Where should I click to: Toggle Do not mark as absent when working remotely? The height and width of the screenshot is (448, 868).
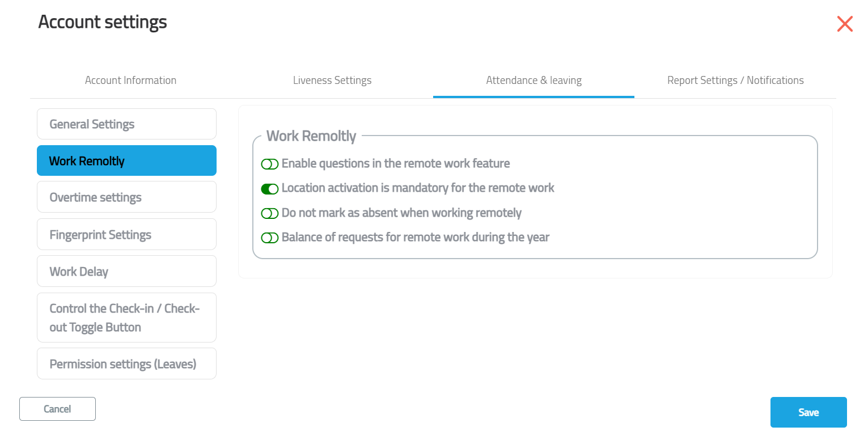click(270, 213)
